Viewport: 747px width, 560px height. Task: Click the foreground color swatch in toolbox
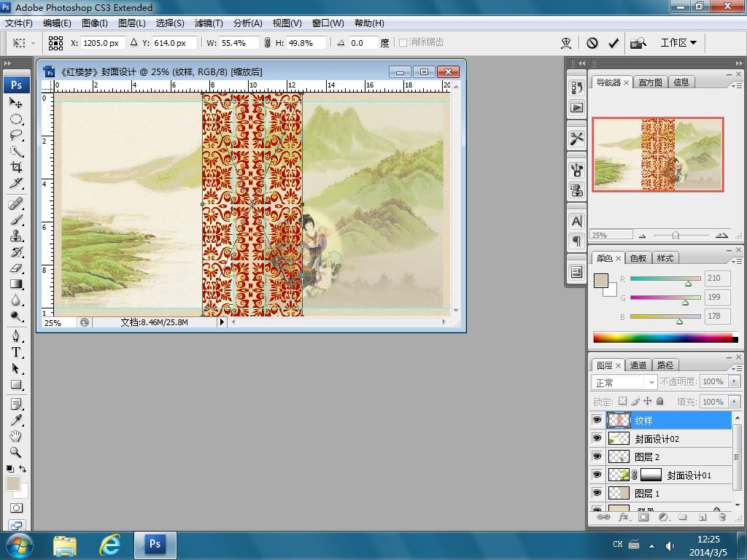(13, 483)
